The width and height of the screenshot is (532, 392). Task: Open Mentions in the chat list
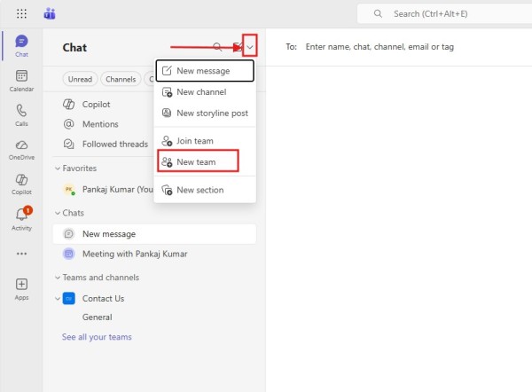104,124
